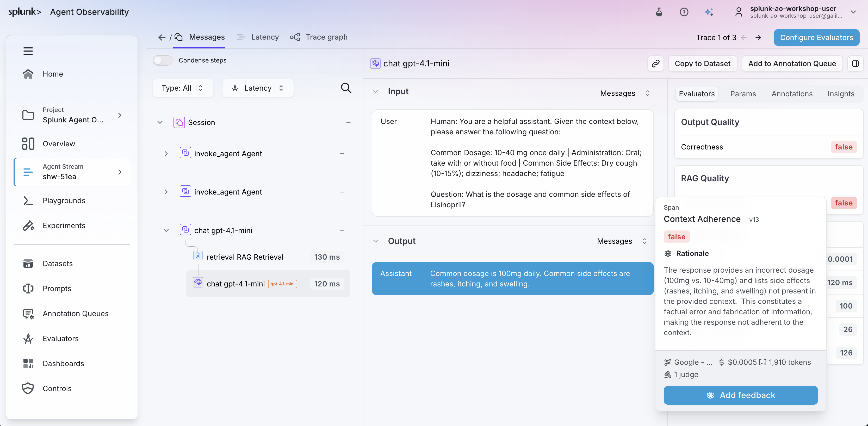The height and width of the screenshot is (426, 868).
Task: Click the Experiments icon in sidebar
Action: click(x=28, y=225)
